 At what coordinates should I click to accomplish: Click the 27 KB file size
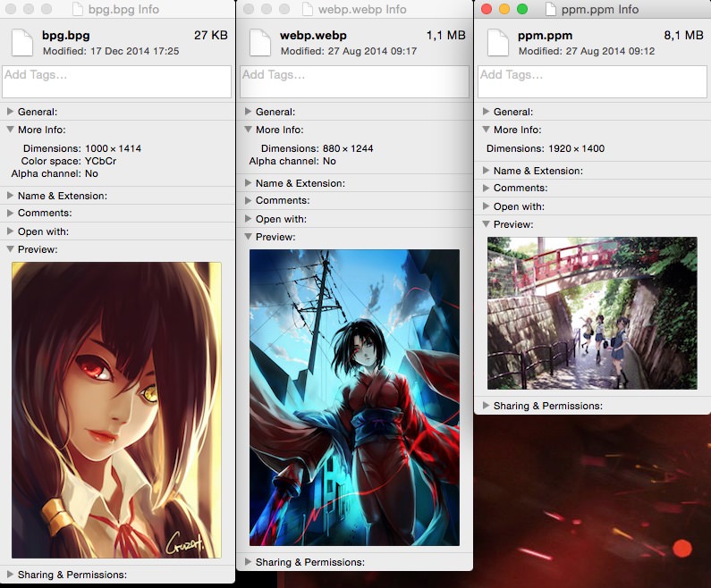point(211,36)
